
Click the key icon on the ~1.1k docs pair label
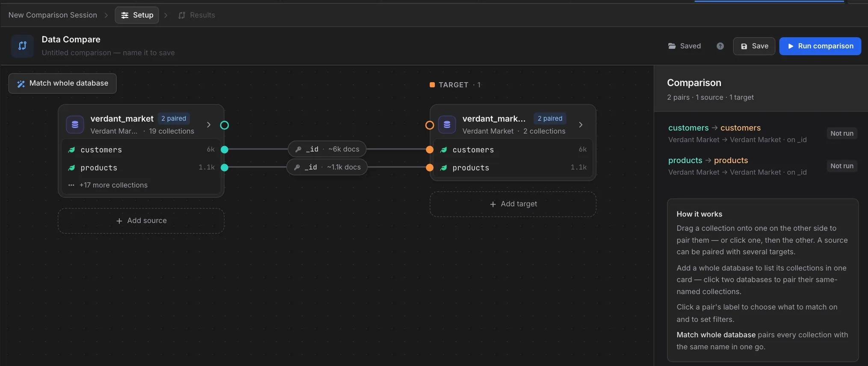[x=297, y=167]
